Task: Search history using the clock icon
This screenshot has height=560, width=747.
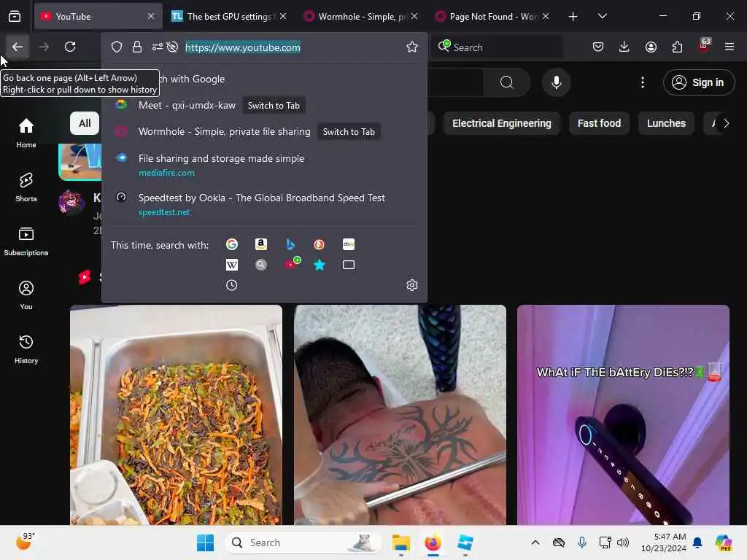Action: 231,285
